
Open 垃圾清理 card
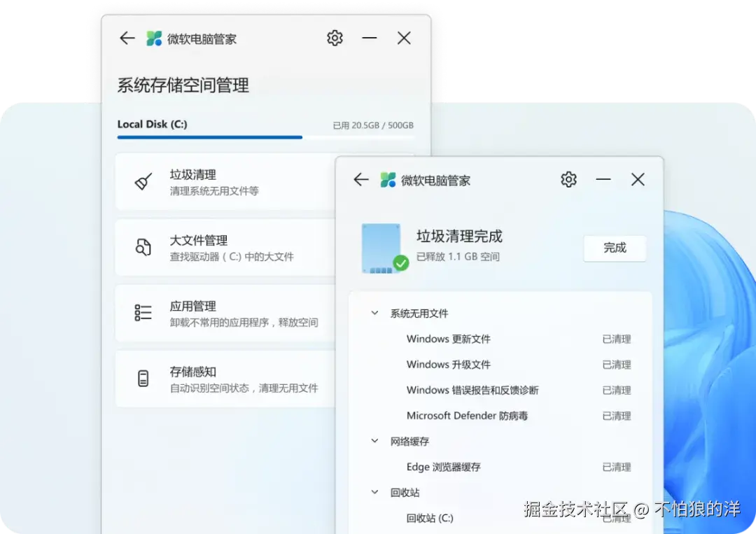pyautogui.click(x=225, y=182)
